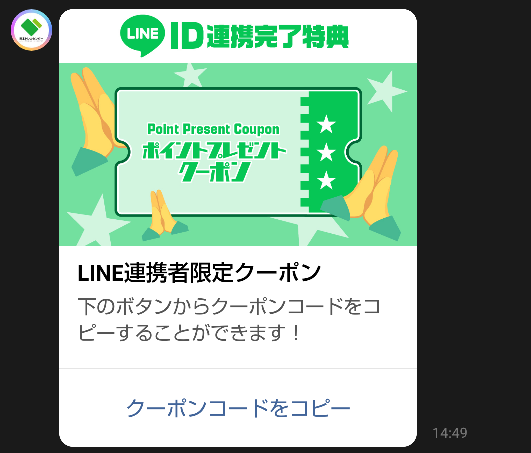Screen dimensions: 531x453
Task: Click the 14:49 message timestamp
Action: tap(450, 433)
